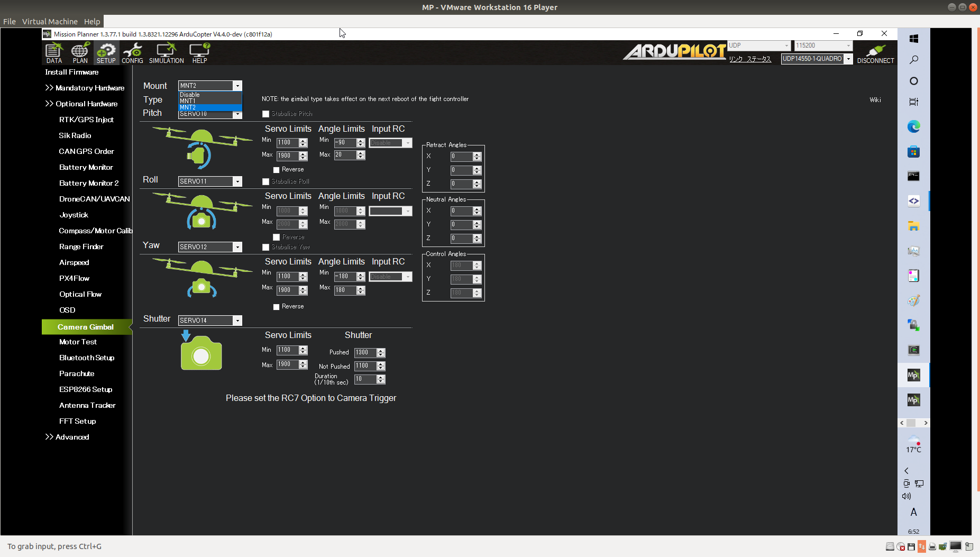Open Microsoft Edge from the taskbar

914,126
